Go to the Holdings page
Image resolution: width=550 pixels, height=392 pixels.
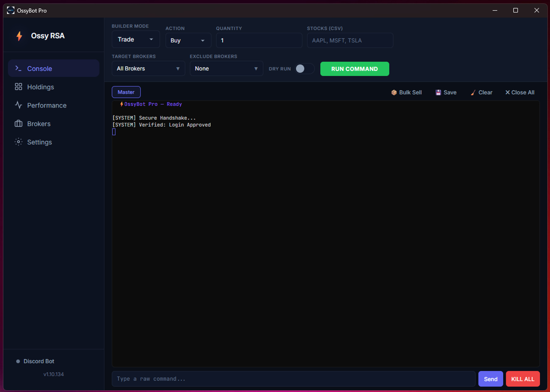tap(54, 87)
